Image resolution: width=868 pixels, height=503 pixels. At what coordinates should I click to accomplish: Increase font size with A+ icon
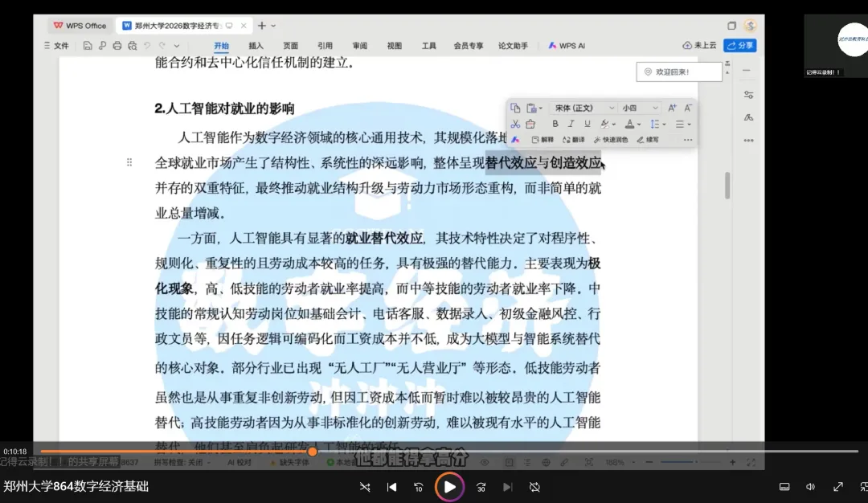(671, 108)
